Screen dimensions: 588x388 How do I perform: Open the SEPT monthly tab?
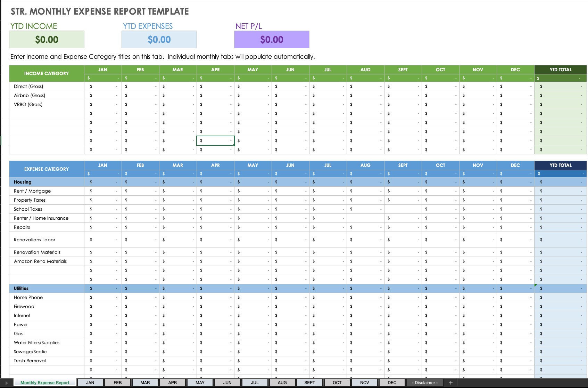(x=309, y=382)
